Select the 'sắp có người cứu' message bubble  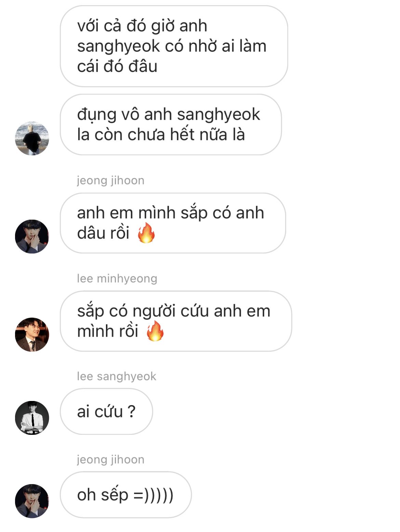point(176,321)
